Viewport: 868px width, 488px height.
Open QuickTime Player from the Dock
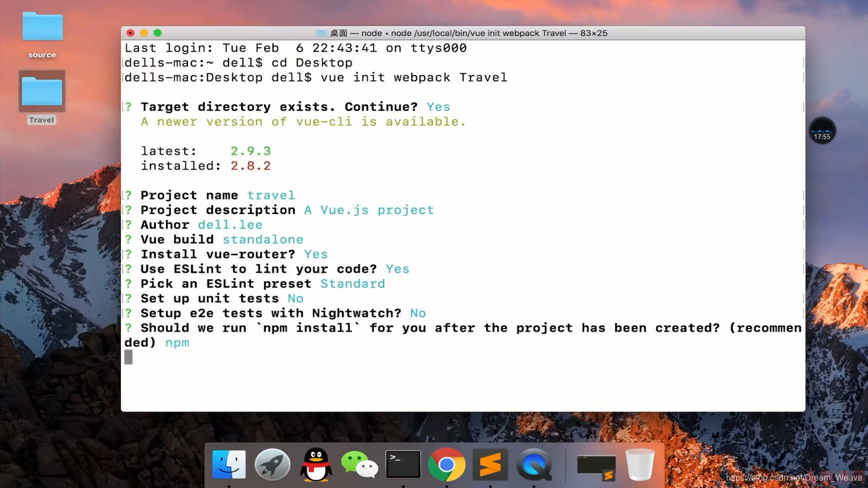point(534,464)
